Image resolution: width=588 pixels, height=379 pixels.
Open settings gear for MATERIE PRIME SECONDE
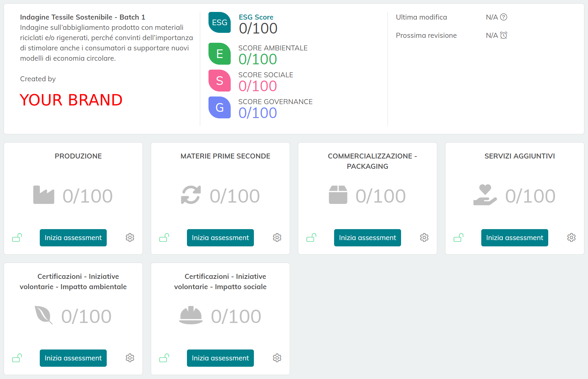(x=277, y=237)
